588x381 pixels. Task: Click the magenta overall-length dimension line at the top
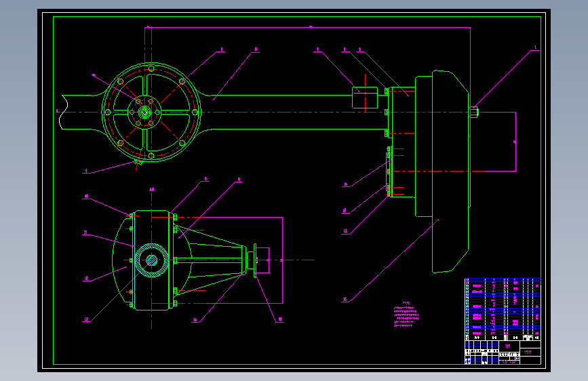pyautogui.click(x=311, y=27)
